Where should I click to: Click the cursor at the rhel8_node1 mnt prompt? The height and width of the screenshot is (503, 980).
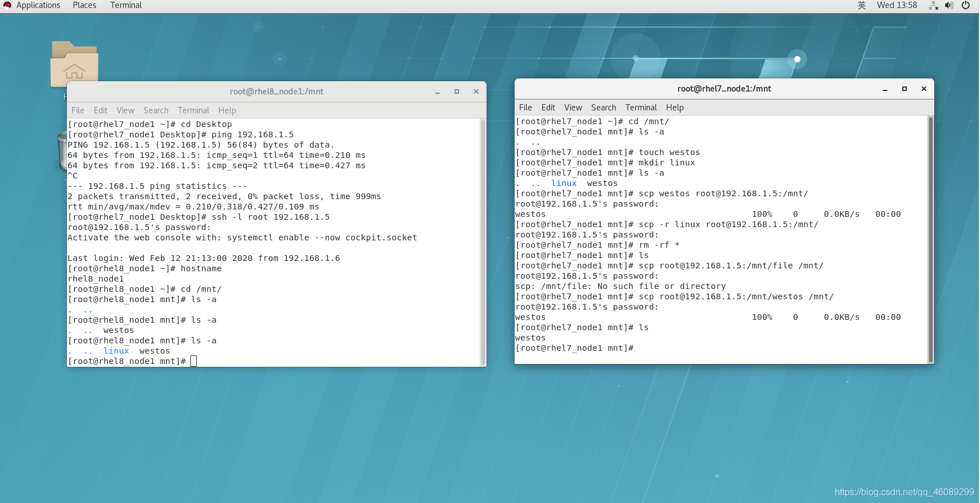click(x=194, y=361)
